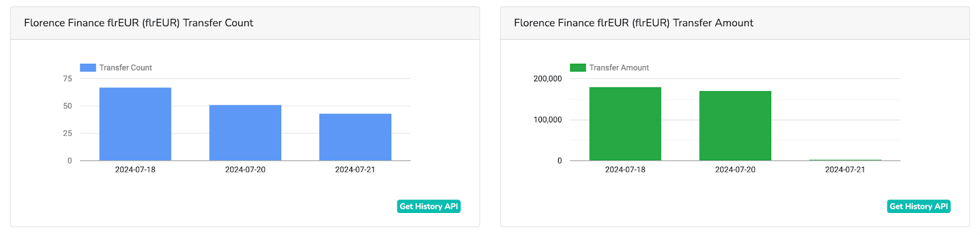Click the 2024-07-21 label on amount chart
Screen dimensions: 980x235
(x=845, y=170)
